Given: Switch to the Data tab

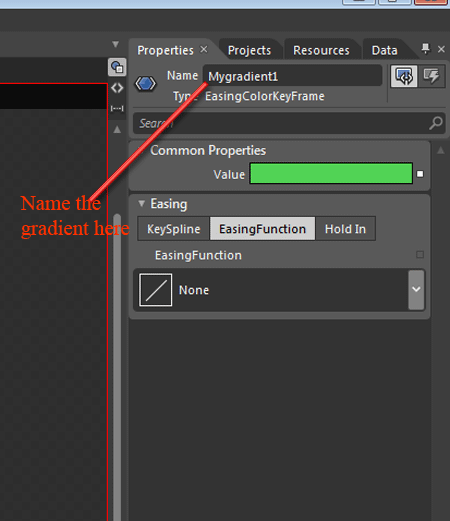Looking at the screenshot, I should click(x=384, y=50).
